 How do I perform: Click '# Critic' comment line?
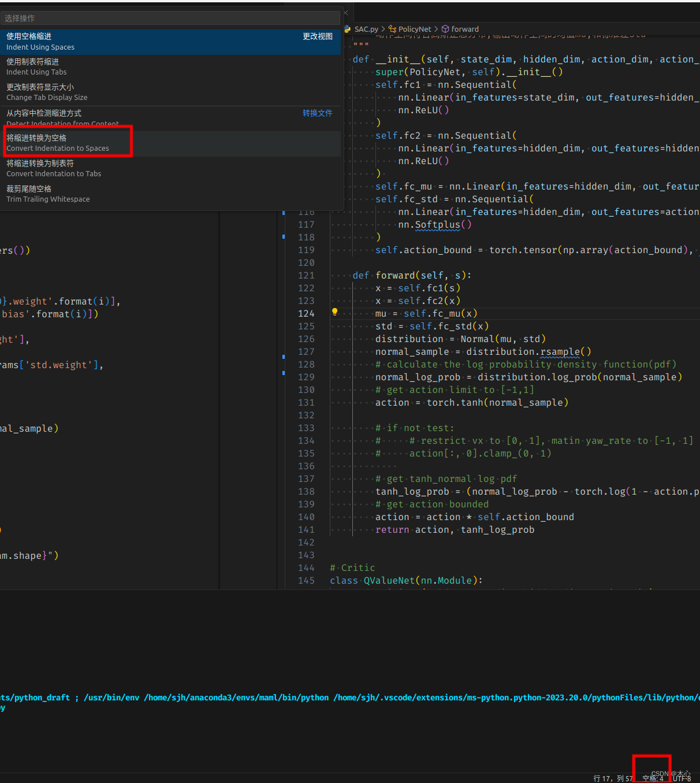coord(352,567)
